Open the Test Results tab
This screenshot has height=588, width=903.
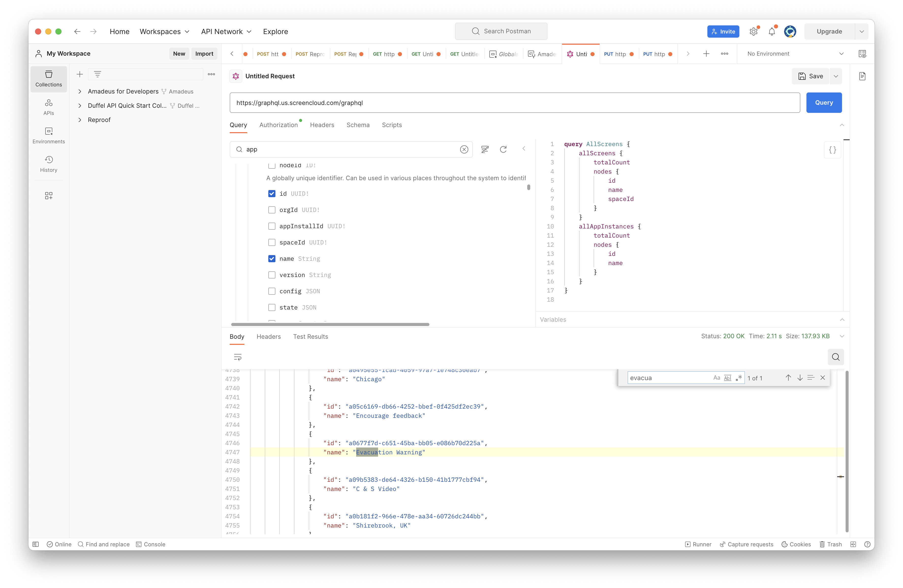[310, 337]
